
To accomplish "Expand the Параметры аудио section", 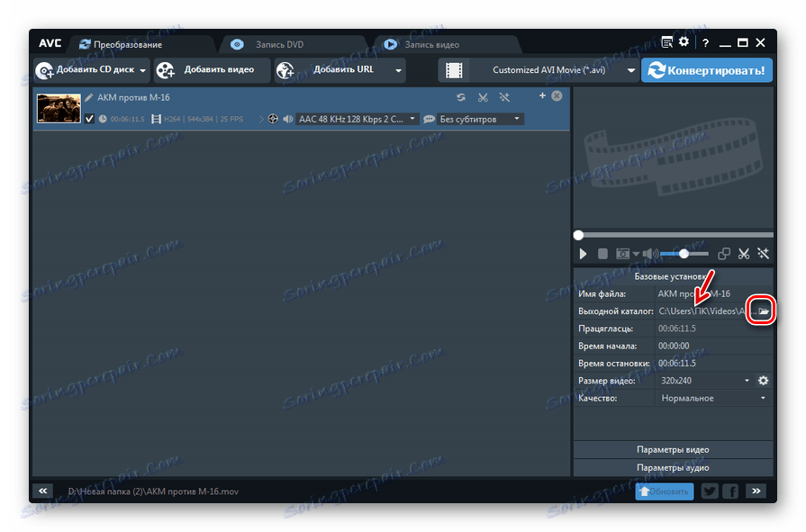I will (673, 468).
